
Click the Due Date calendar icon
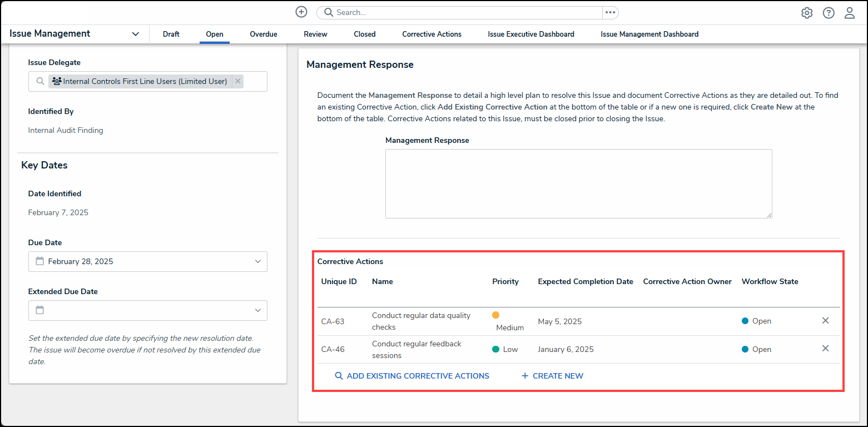click(x=39, y=261)
